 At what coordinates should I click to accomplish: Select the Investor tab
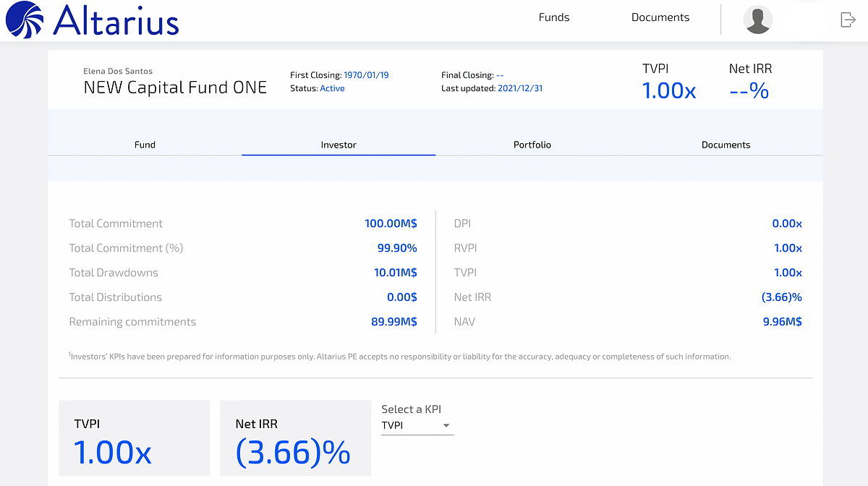click(x=339, y=145)
